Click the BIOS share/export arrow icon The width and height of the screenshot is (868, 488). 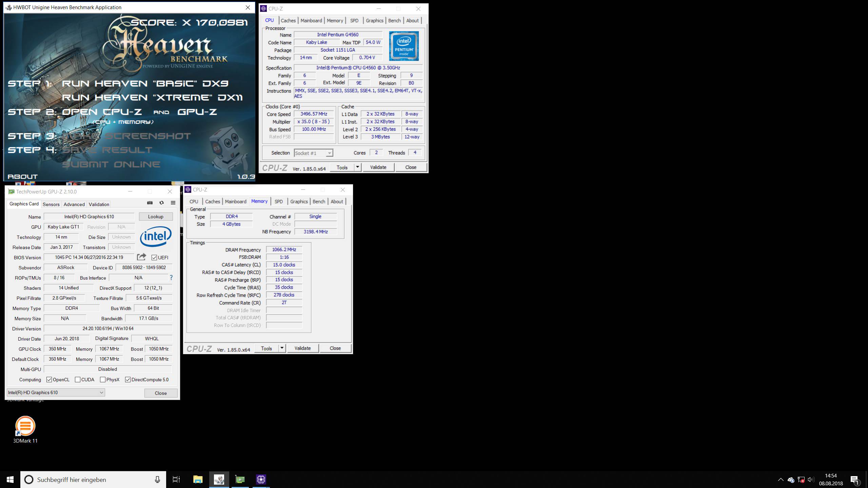tap(142, 257)
